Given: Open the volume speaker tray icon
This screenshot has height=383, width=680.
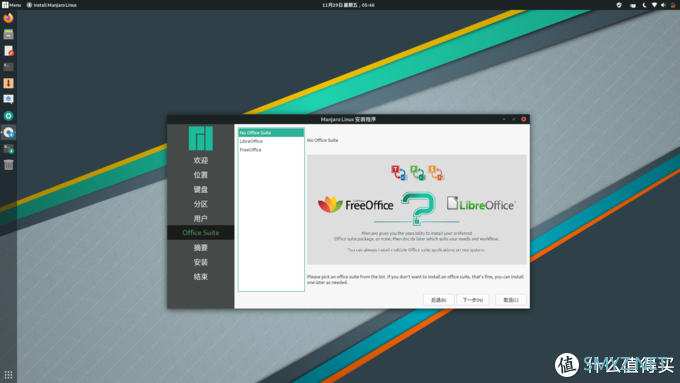Looking at the screenshot, I should coord(663,5).
